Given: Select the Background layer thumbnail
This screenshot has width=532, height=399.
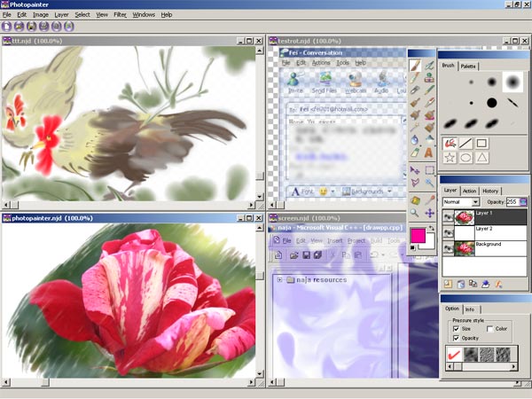Looking at the screenshot, I should [465, 247].
